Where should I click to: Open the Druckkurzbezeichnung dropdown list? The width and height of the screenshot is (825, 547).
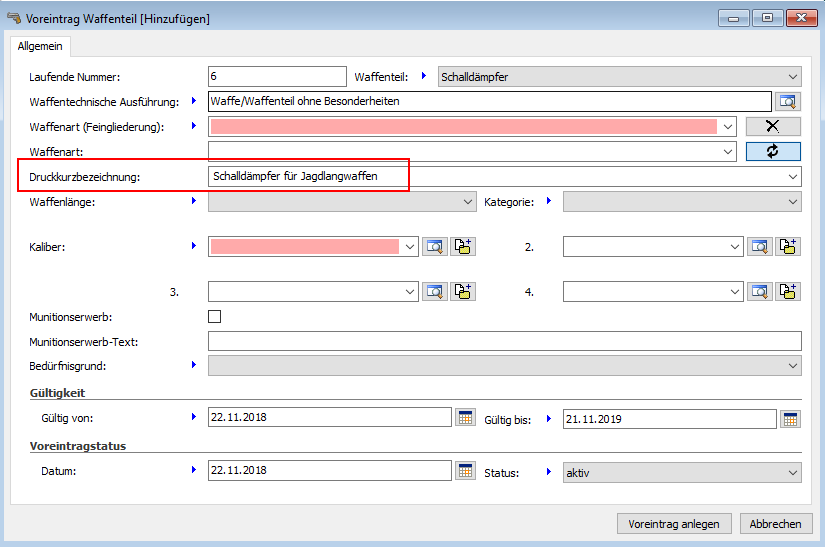coord(793,177)
